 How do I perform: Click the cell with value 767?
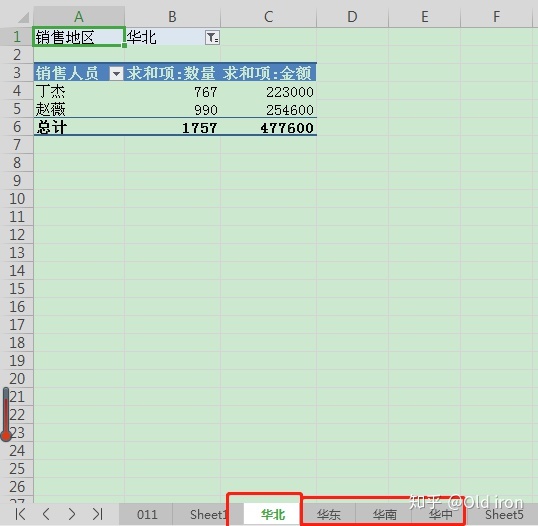click(172, 91)
